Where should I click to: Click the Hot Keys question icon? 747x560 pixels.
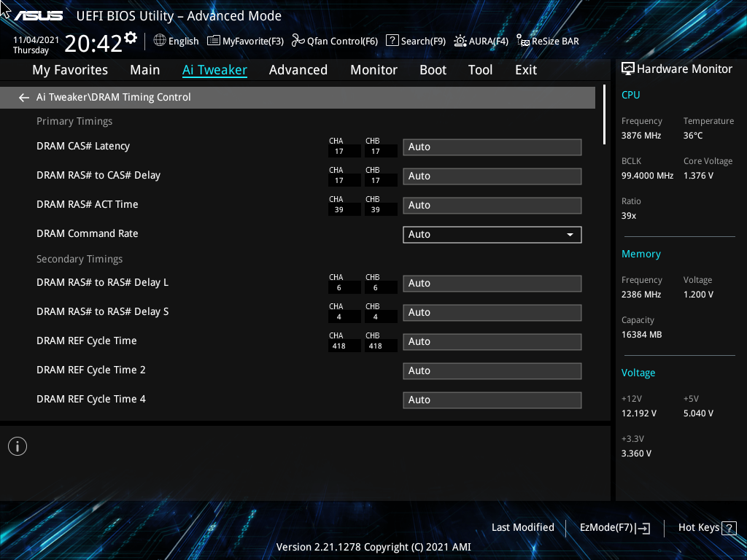729,528
